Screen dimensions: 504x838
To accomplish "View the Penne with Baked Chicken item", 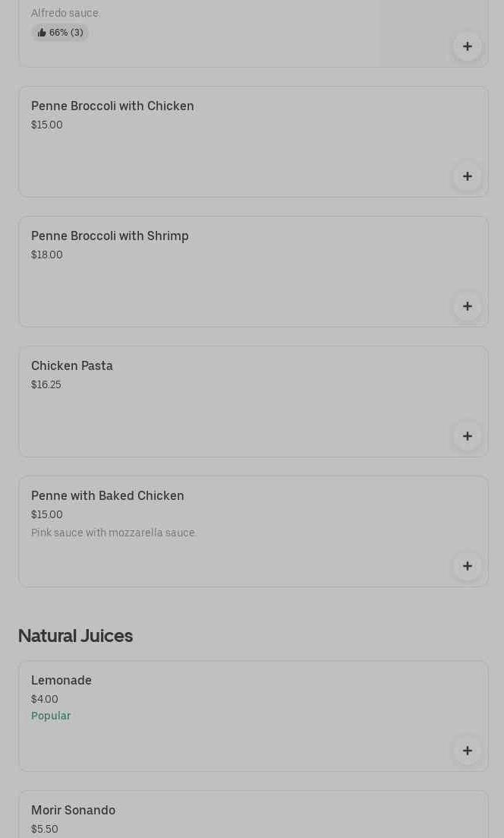I will coord(108,496).
